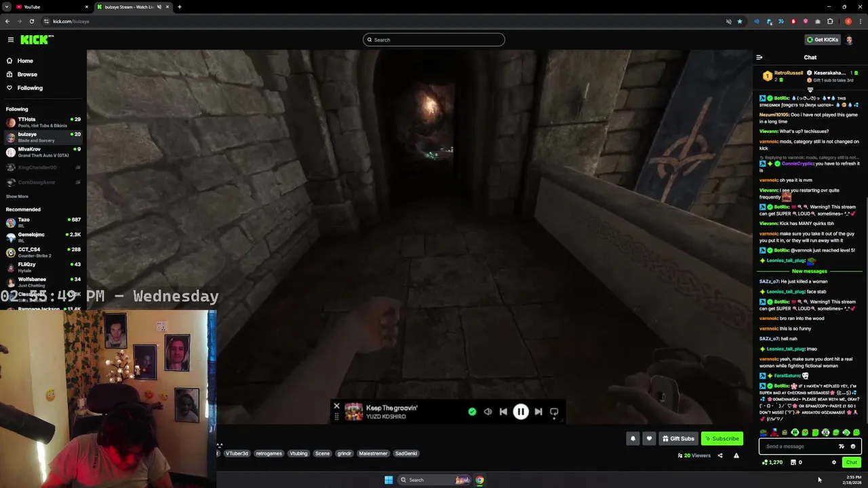Viewport: 868px width, 488px height.
Task: Open user profile avatar menu
Action: (x=850, y=40)
